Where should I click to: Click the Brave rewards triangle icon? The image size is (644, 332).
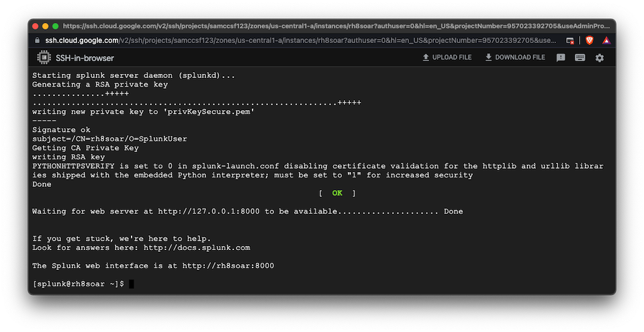606,40
